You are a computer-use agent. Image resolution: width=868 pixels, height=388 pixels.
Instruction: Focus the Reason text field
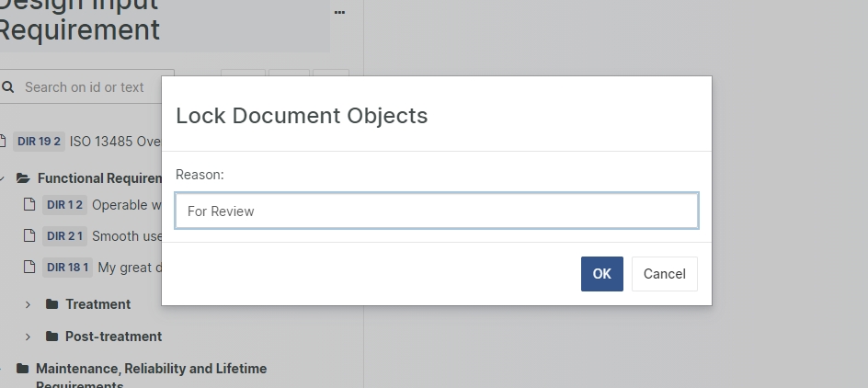pos(437,211)
